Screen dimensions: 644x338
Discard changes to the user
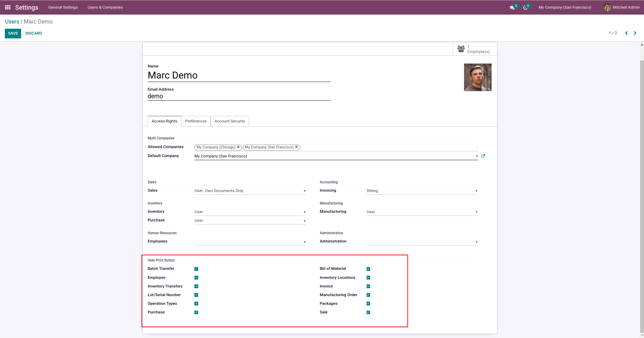click(34, 33)
